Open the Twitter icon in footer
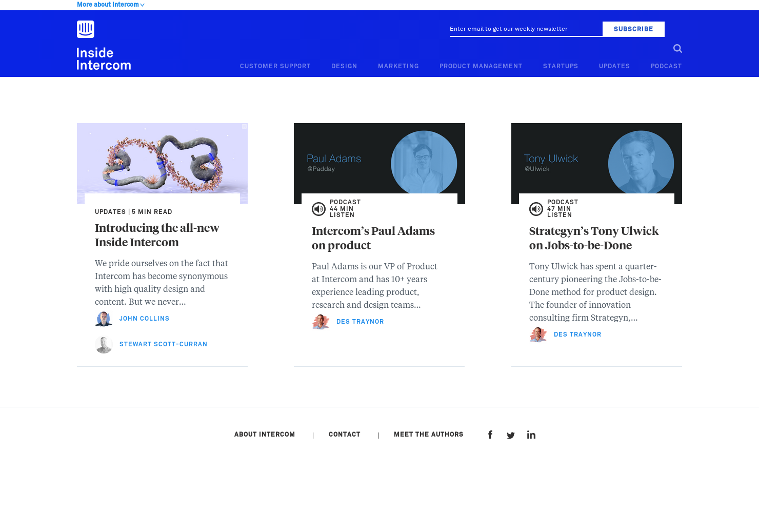759x532 pixels. click(510, 435)
